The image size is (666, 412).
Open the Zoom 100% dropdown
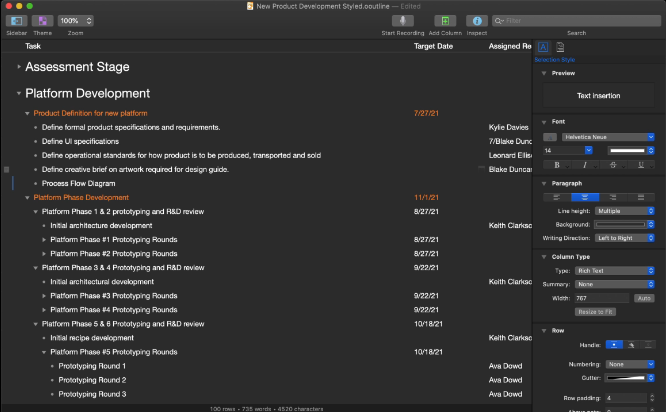[x=76, y=20]
